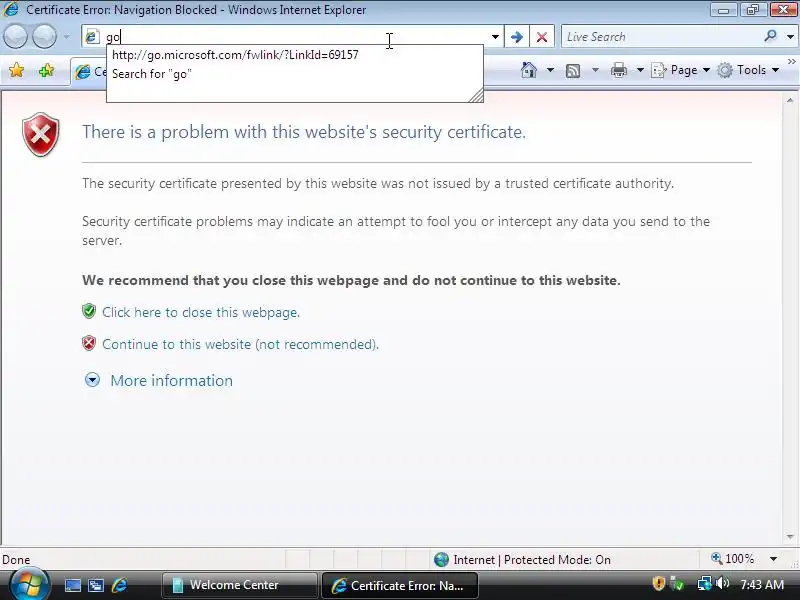Screen dimensions: 800x600
Task: Click Internet Protected Mode status zone
Action: (522, 560)
